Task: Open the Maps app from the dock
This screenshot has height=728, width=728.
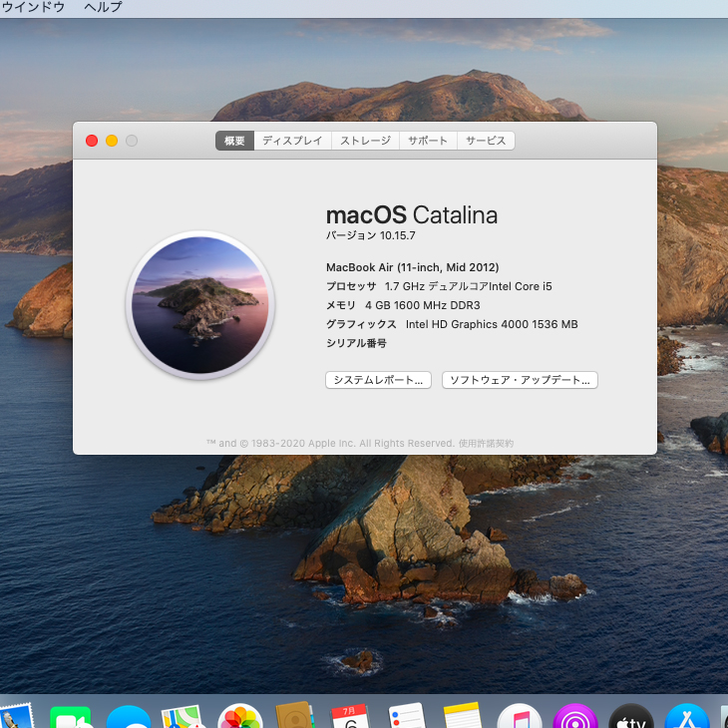Action: [183, 718]
